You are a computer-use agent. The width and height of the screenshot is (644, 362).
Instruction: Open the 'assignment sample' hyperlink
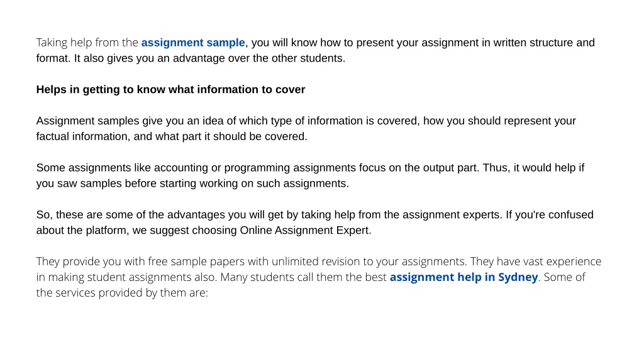coord(193,43)
